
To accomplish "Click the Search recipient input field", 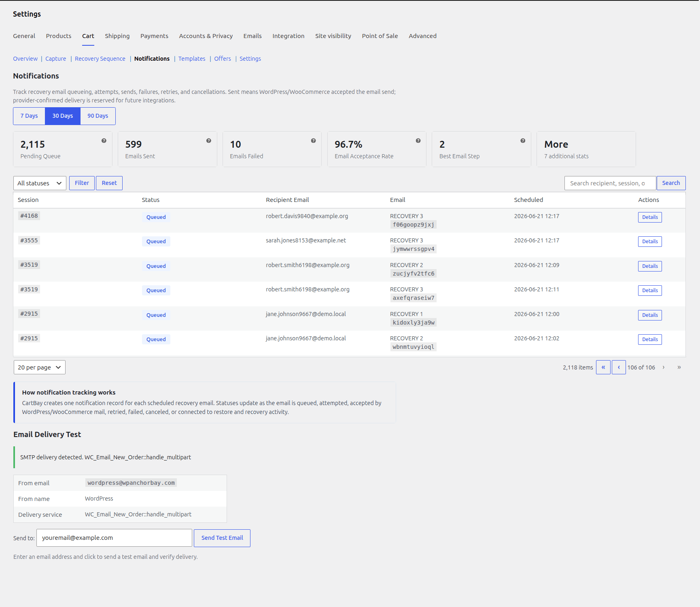I will click(610, 183).
